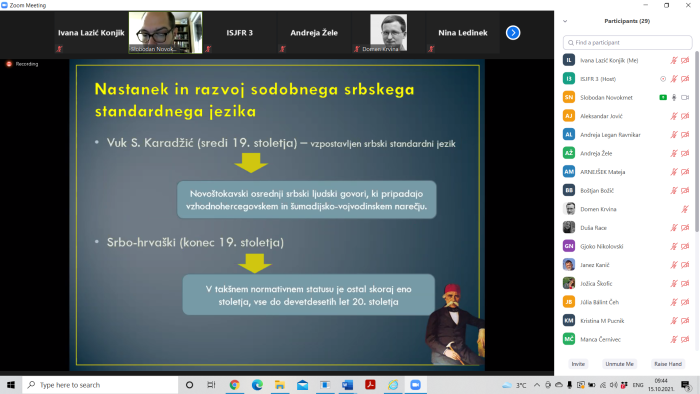Click video-off icon next to Andreja Žele
Image resolution: width=700 pixels, height=394 pixels.
(685, 153)
